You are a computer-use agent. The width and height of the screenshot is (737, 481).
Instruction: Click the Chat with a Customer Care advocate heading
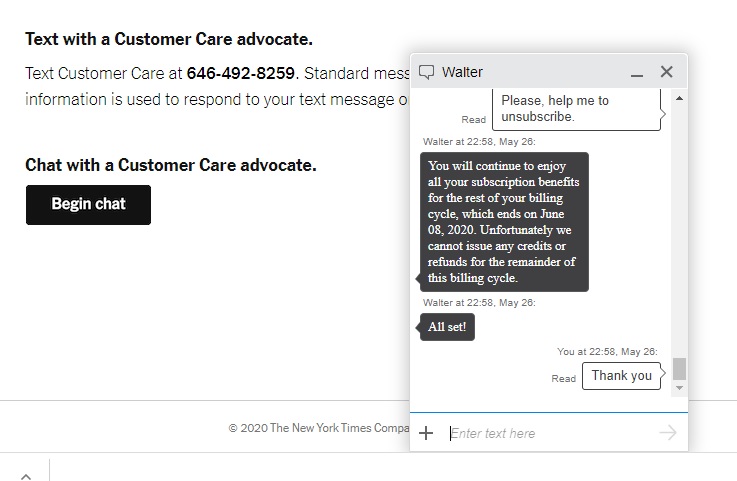point(171,165)
